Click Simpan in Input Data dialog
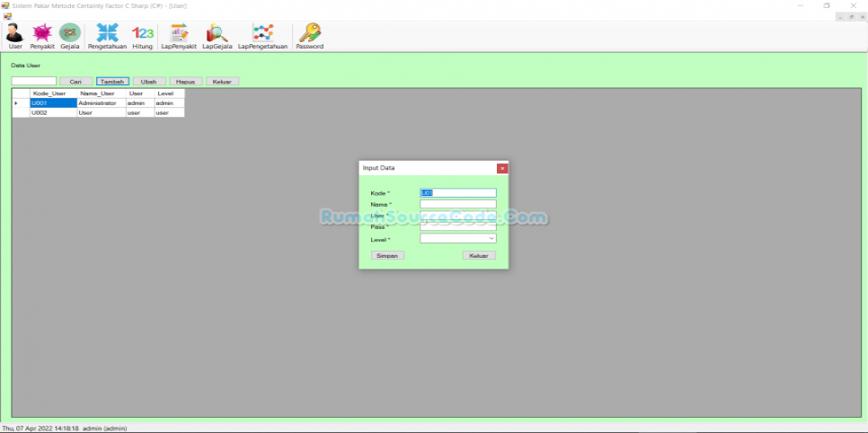This screenshot has width=868, height=433. 387,255
